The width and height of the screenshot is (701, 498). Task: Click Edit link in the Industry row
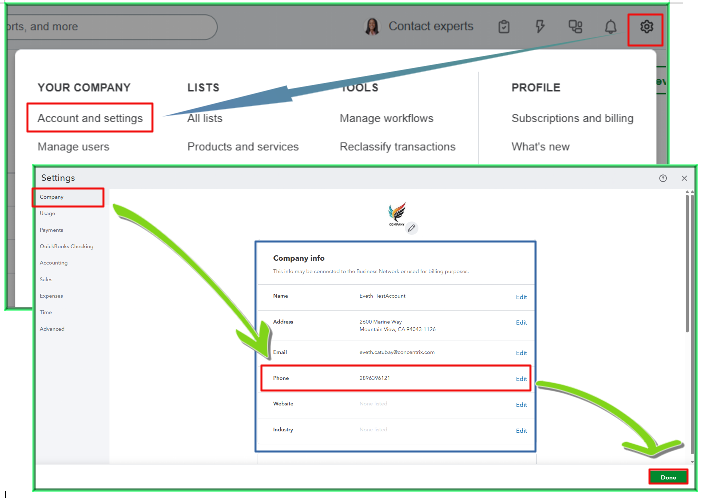tap(521, 430)
